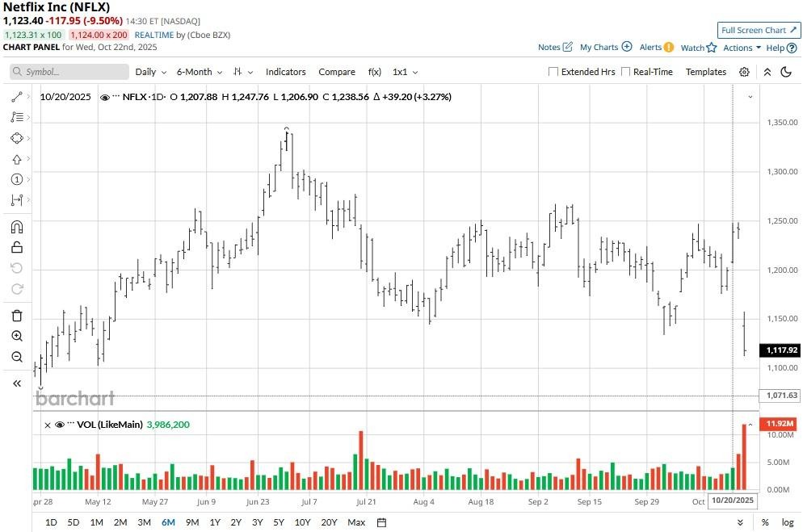The height and width of the screenshot is (532, 803).
Task: Toggle the magnet snap mode
Action: tap(16, 227)
